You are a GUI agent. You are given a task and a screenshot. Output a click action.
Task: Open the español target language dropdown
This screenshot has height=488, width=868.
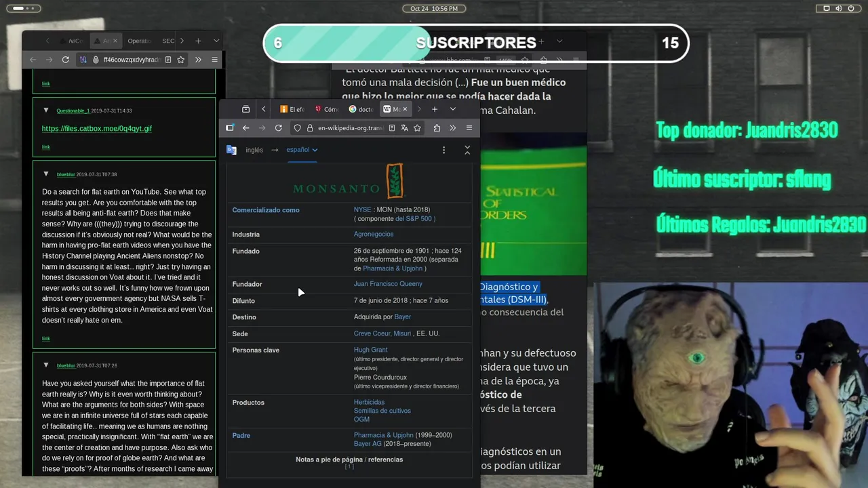coord(302,150)
